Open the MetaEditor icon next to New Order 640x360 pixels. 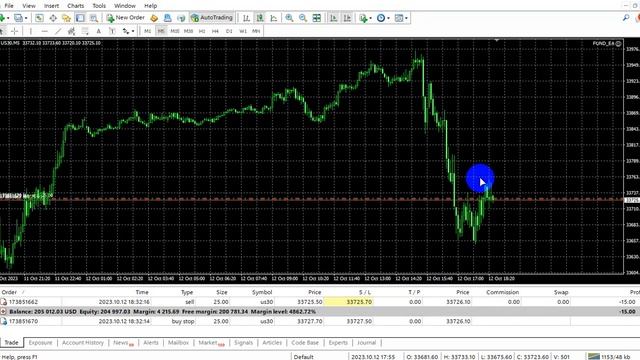click(154, 18)
